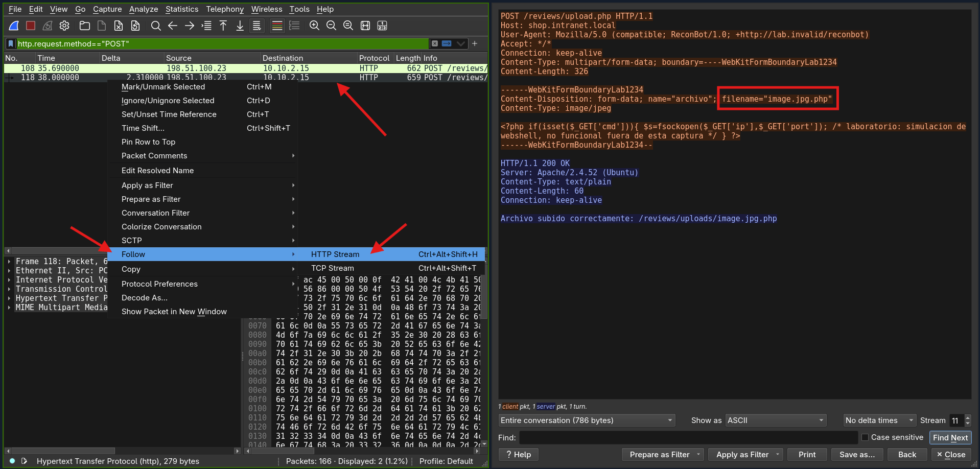The width and height of the screenshot is (980, 469).
Task: Go forward in packet history
Action: click(190, 26)
